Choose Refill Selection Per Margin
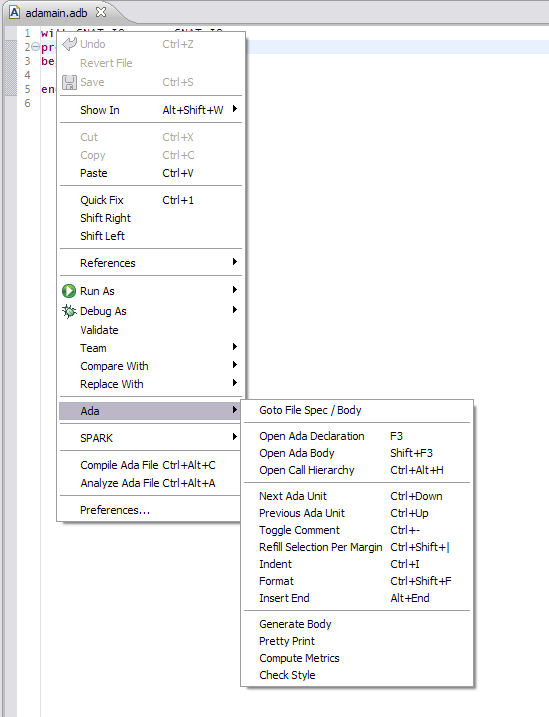Image resolution: width=549 pixels, height=717 pixels. tap(357, 547)
